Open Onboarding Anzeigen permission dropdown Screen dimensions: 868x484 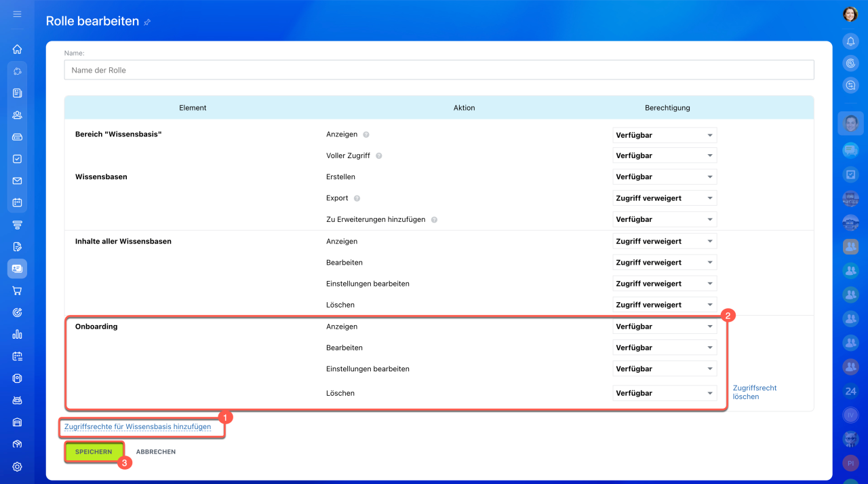[664, 327]
